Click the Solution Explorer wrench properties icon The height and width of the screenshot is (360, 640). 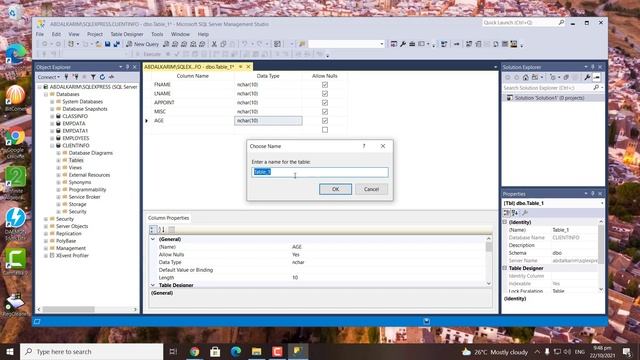click(x=587, y=77)
